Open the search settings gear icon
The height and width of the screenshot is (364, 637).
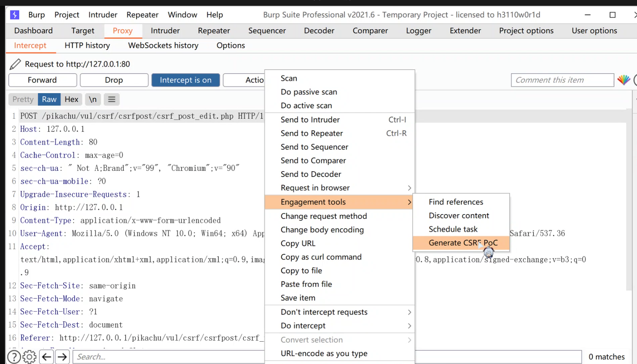click(x=30, y=357)
